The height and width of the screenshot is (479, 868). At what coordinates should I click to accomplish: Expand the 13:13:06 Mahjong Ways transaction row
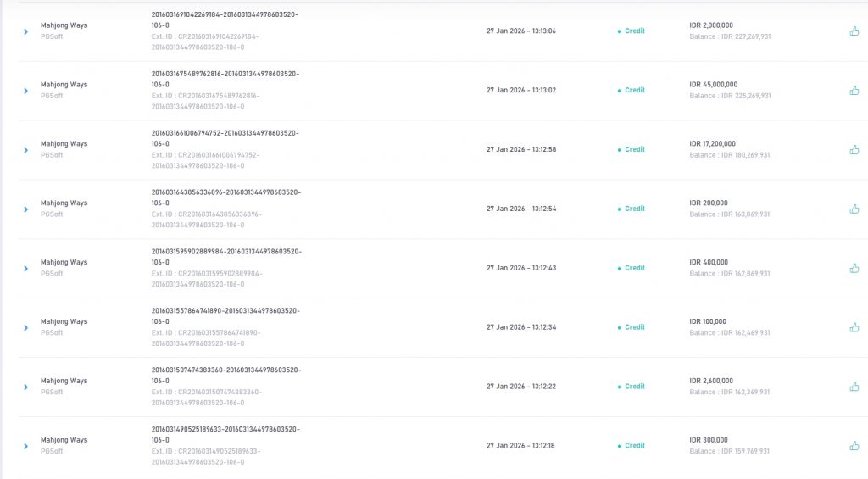coord(25,31)
